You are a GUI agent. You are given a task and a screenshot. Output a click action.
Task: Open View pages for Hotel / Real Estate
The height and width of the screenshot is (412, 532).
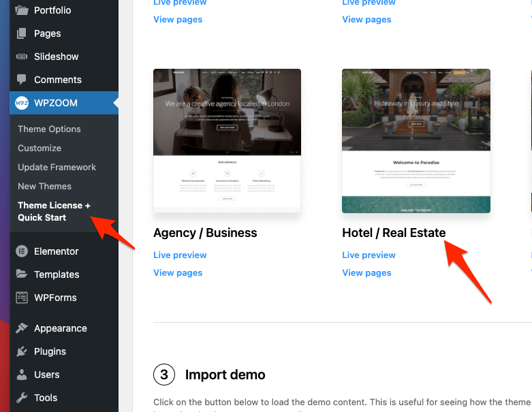point(366,272)
